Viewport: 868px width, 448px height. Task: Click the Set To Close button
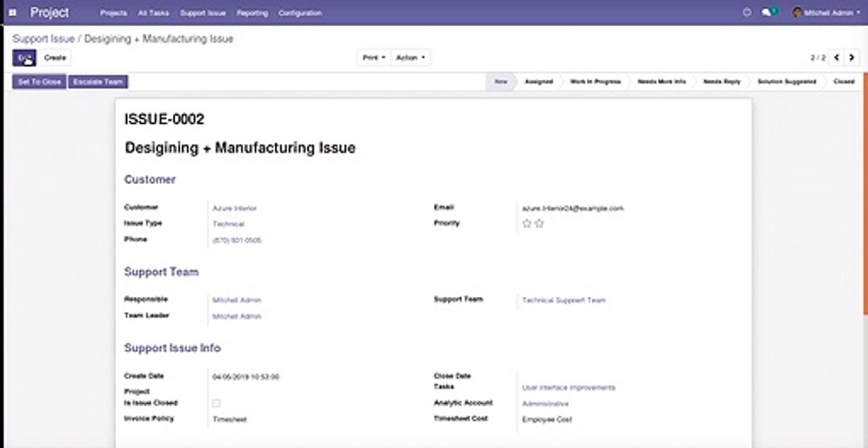point(39,82)
